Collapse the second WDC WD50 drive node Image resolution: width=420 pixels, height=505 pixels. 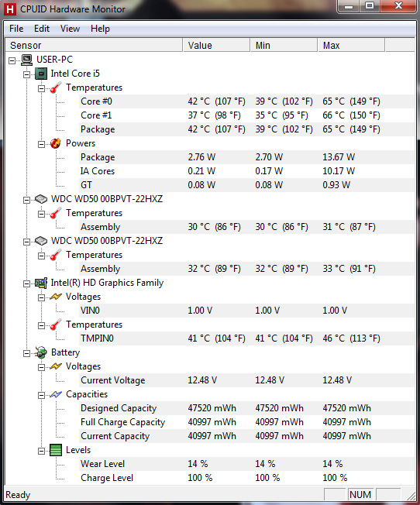(26, 242)
